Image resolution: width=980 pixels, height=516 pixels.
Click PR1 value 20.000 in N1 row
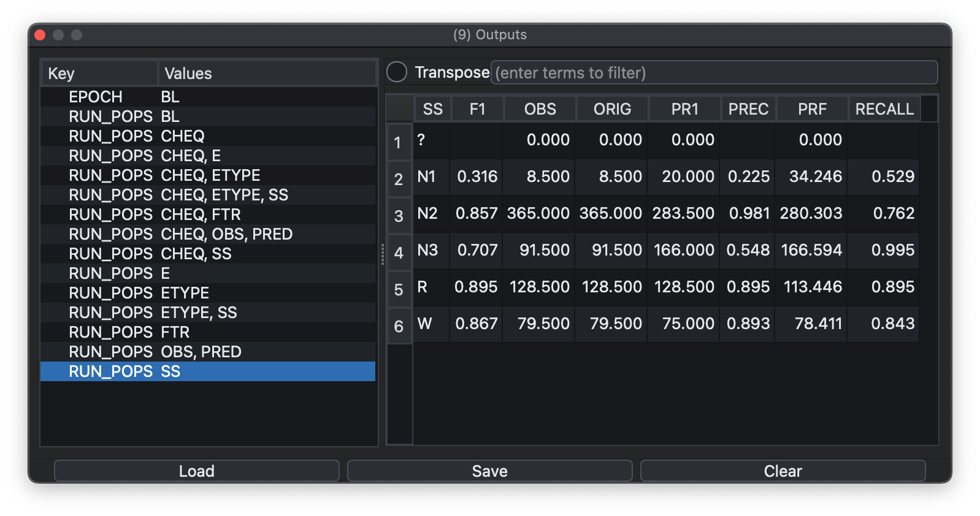(x=684, y=177)
